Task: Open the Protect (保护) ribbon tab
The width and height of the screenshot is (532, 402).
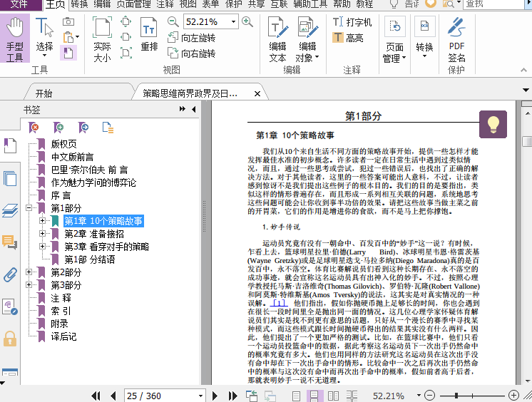Action: point(233,4)
